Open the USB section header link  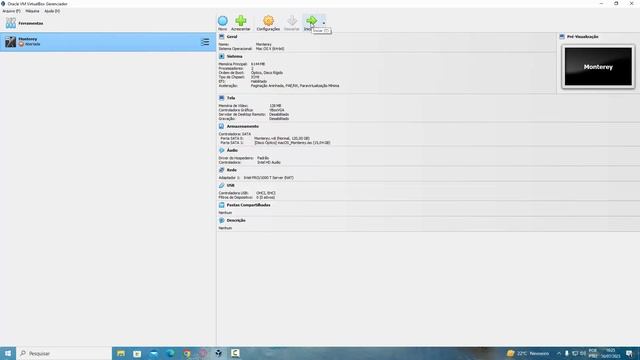(231, 185)
